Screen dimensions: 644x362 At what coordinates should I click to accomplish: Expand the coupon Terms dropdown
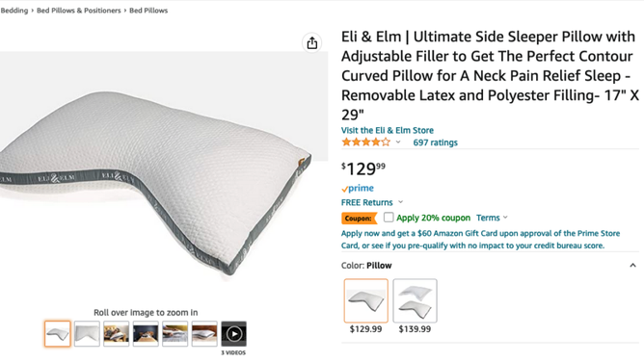[x=492, y=218]
